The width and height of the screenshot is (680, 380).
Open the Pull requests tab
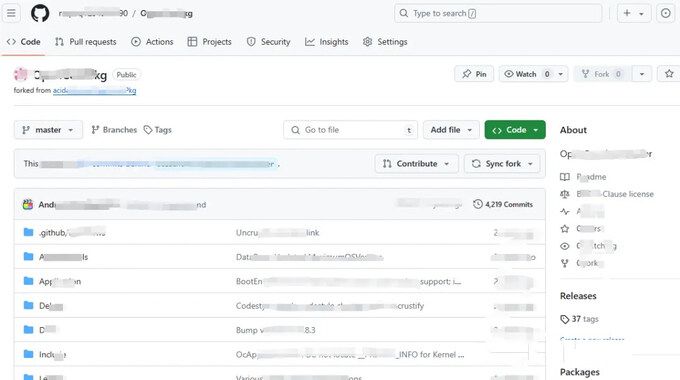point(86,42)
